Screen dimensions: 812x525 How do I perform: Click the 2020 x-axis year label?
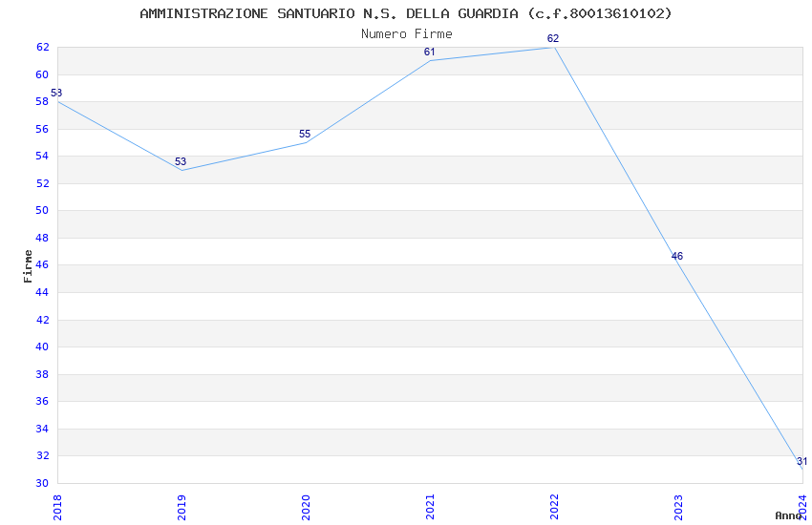pos(306,508)
